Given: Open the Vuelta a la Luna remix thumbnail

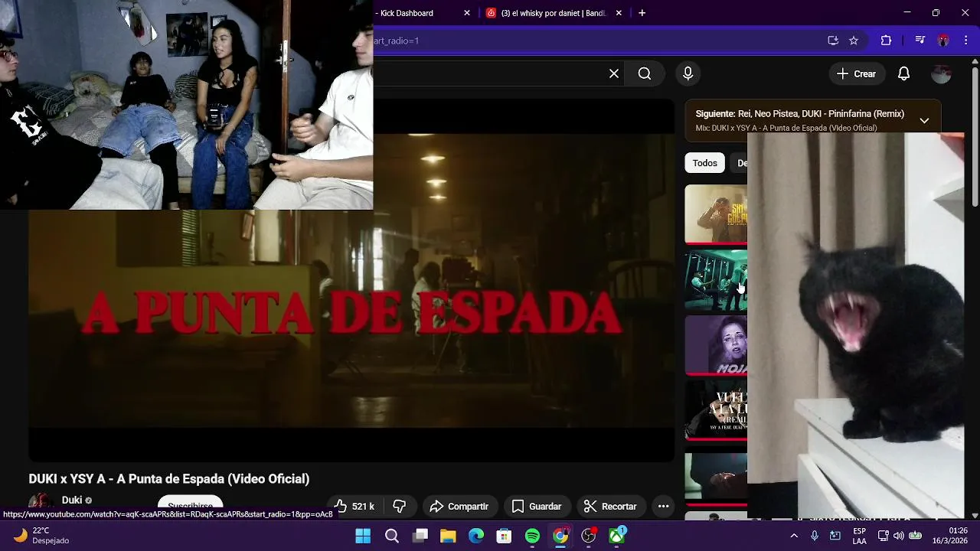Looking at the screenshot, I should [716, 411].
